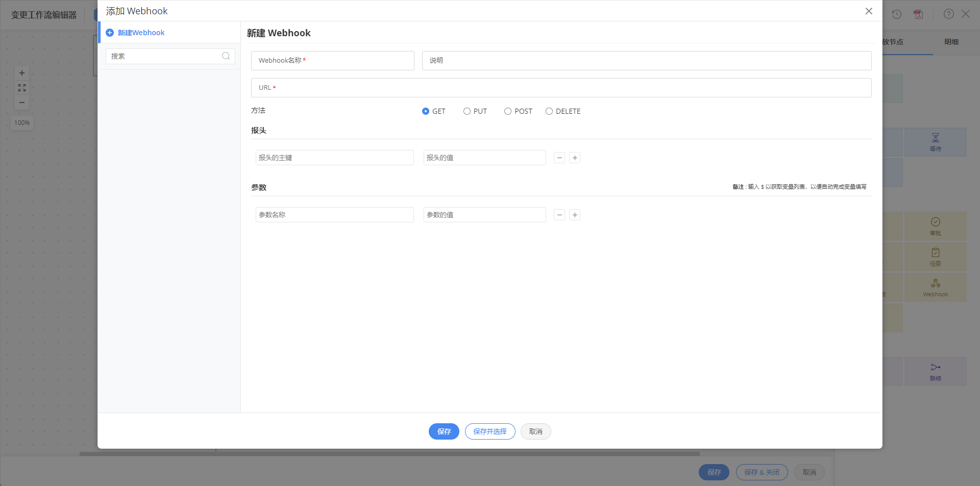The image size is (980, 486).
Task: Focus the 参数名称 parameter name field
Action: (335, 215)
